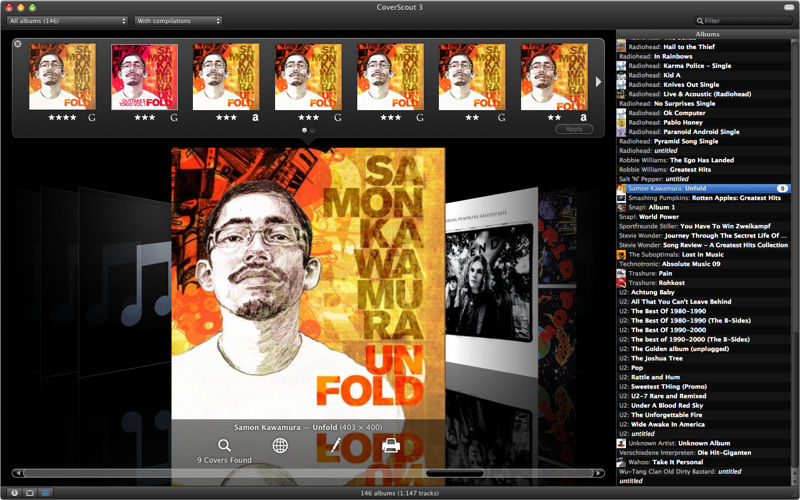The image size is (800, 500).
Task: Toggle the single cover view button
Action: point(29,492)
